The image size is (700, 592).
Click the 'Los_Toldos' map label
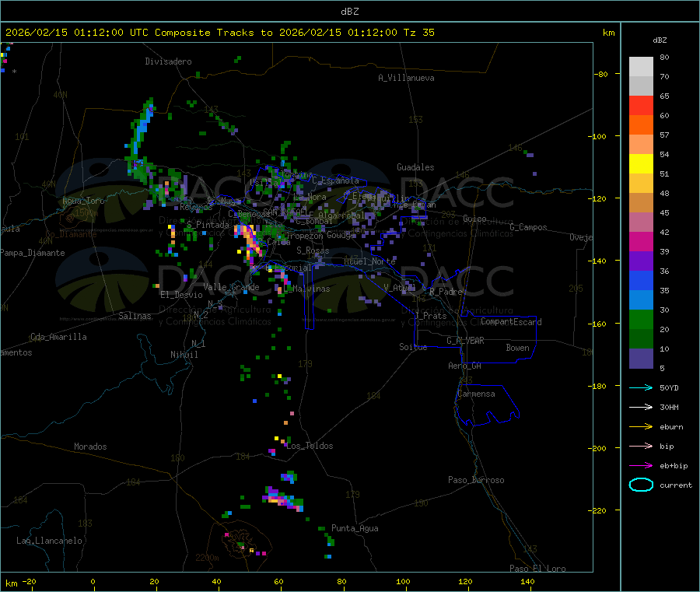[x=310, y=446]
